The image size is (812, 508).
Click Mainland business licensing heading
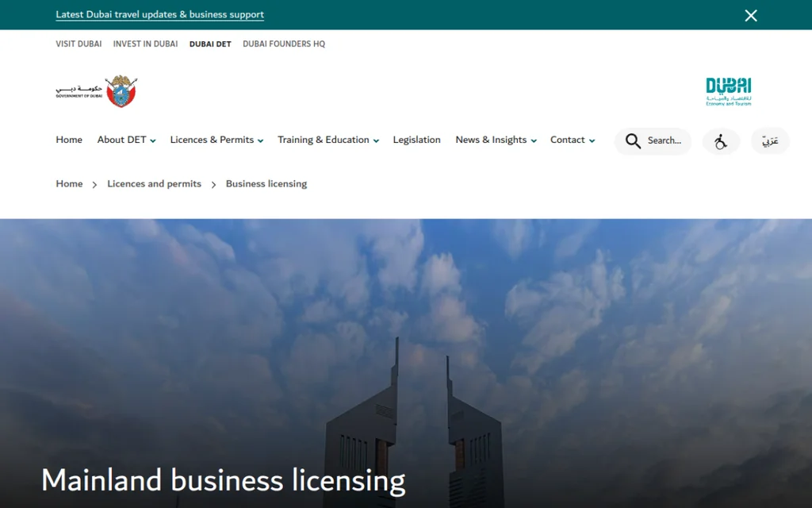pos(223,480)
